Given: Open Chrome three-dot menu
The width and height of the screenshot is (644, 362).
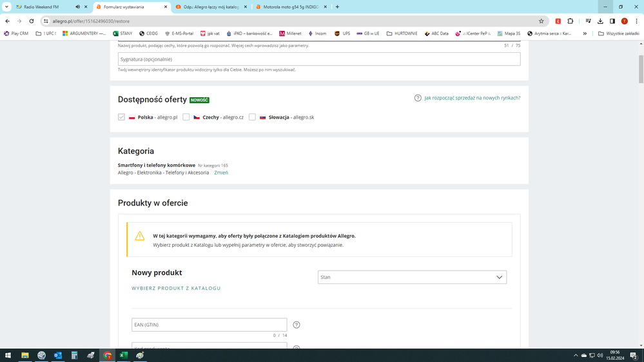Looking at the screenshot, I should (x=636, y=21).
